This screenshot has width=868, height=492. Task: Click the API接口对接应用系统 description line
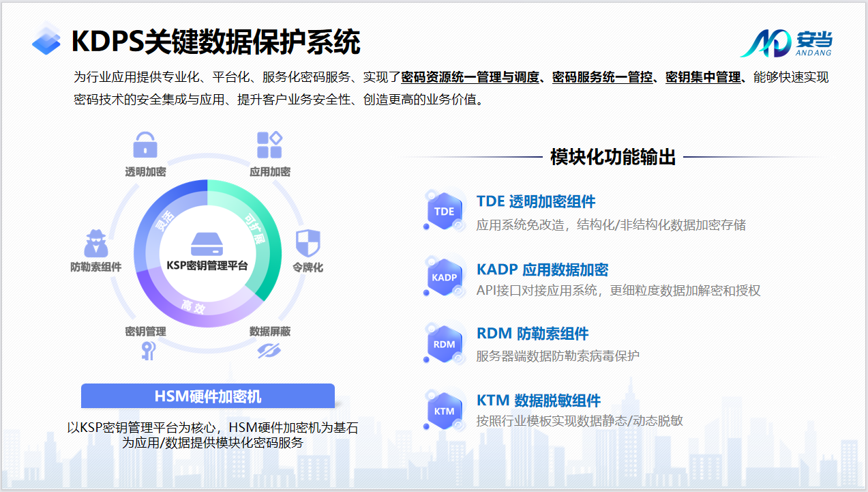click(618, 291)
